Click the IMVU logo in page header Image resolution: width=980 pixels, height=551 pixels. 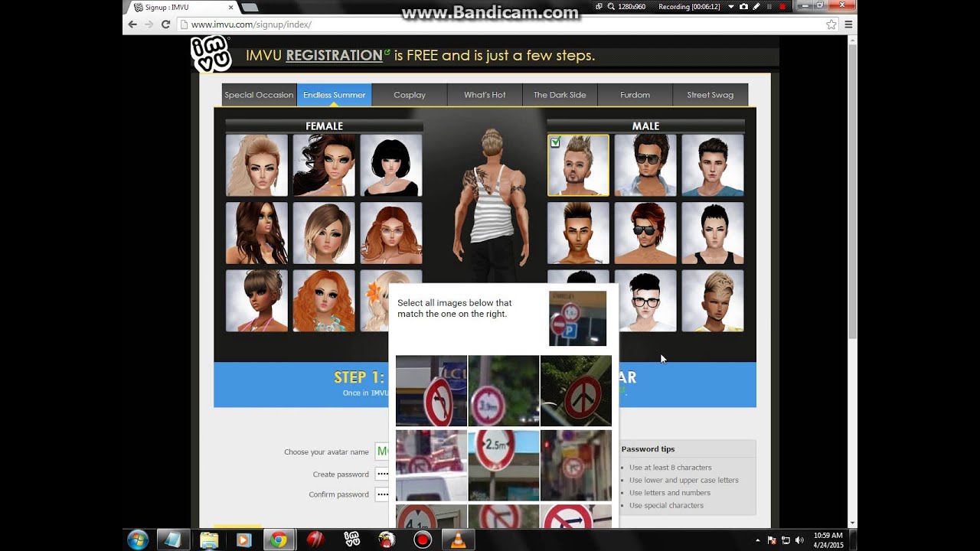tap(211, 55)
